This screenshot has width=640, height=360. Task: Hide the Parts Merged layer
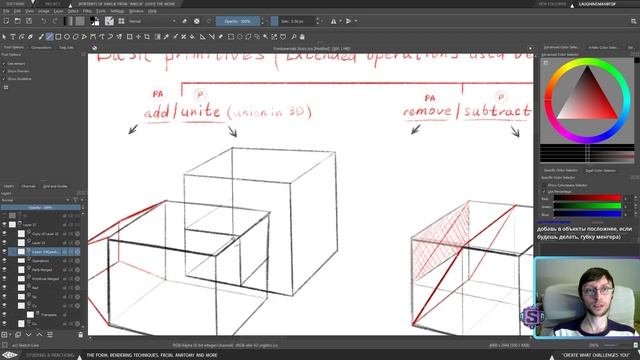point(4,269)
